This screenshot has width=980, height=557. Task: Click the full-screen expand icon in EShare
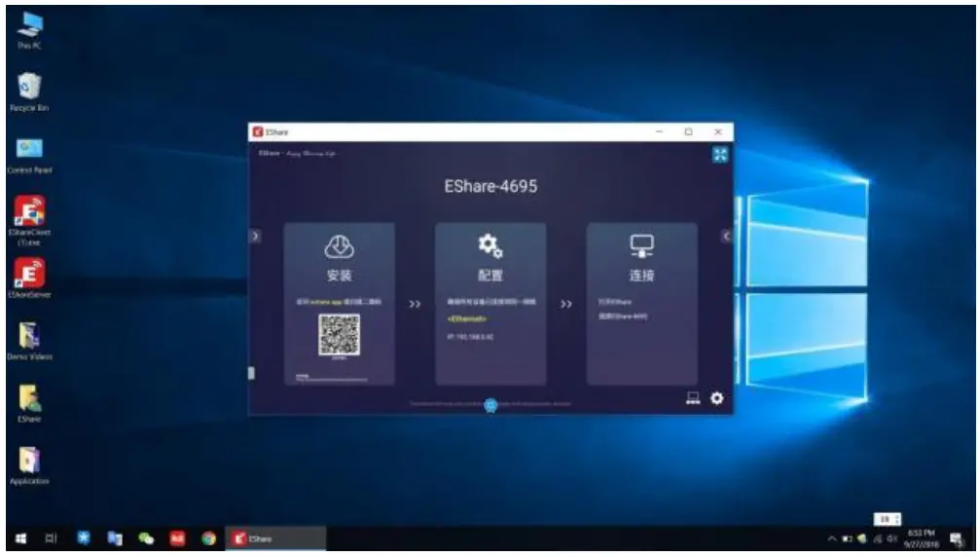point(720,155)
